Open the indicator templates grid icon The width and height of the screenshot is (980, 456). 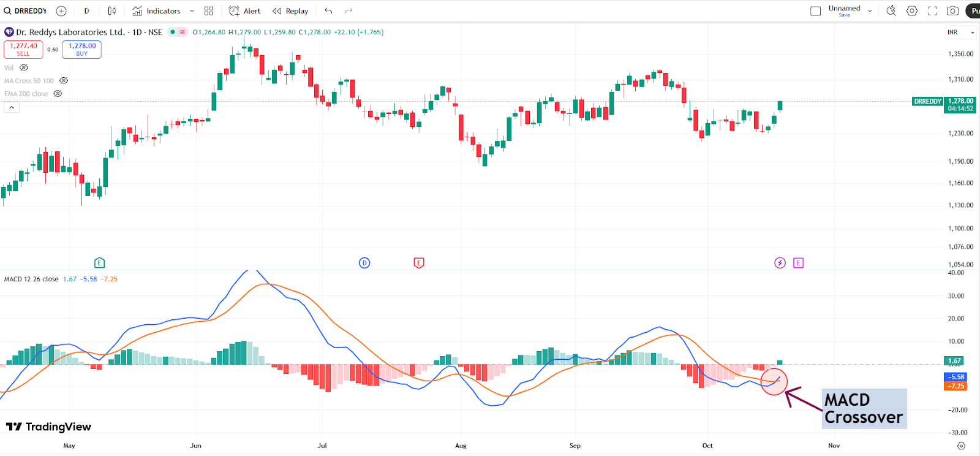(209, 11)
